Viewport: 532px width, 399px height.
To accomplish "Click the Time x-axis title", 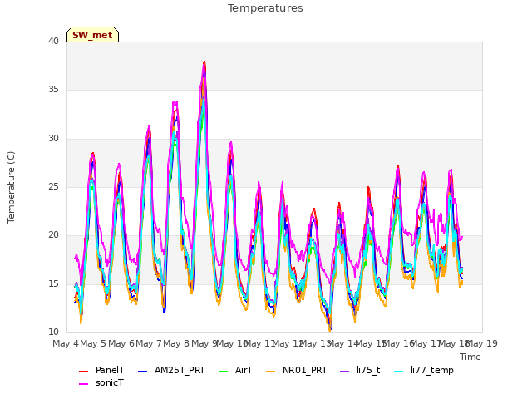I will tap(470, 357).
